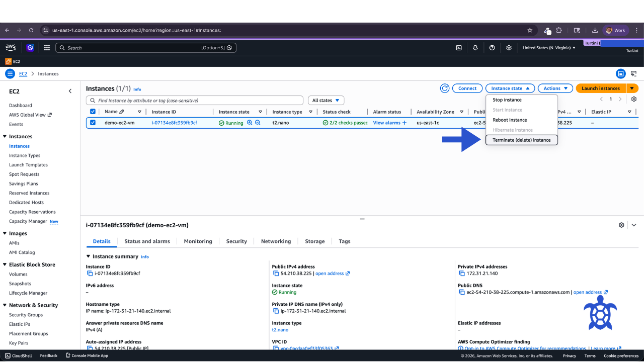Viewport: 644px width, 362px height.
Task: Edit the Name column pencil icon
Action: pos(122,112)
